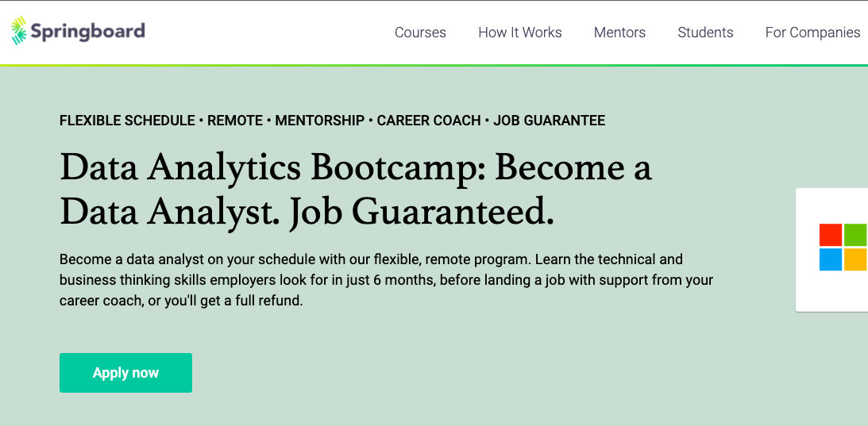Image resolution: width=868 pixels, height=426 pixels.
Task: Open the For Companies nav link
Action: point(812,33)
